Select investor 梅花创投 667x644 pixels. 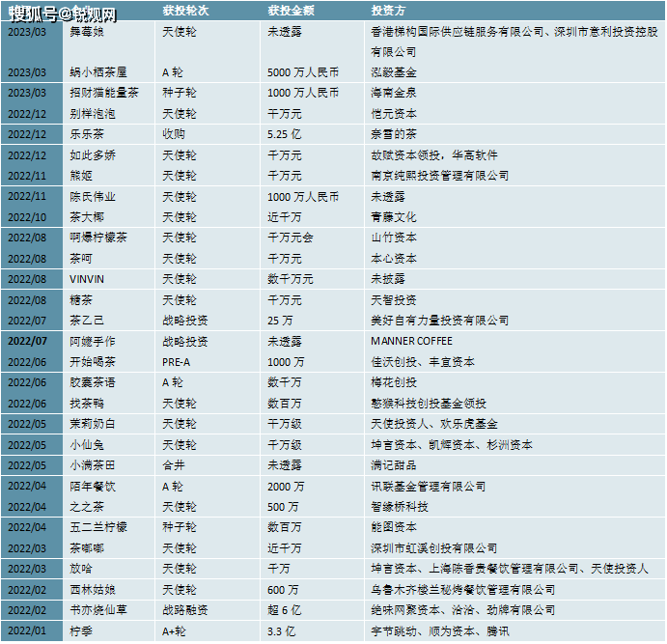394,382
